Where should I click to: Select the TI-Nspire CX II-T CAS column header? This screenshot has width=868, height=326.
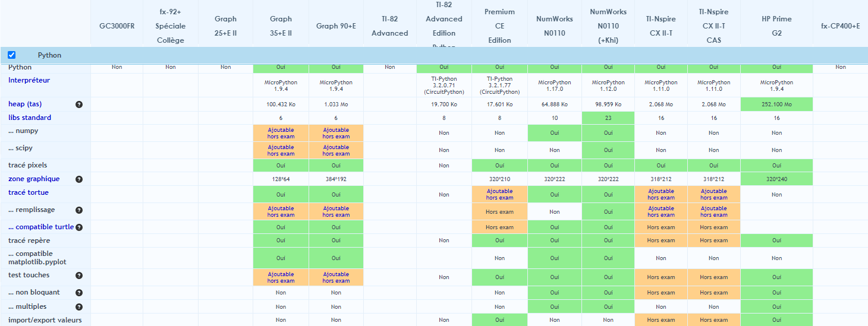tap(713, 26)
